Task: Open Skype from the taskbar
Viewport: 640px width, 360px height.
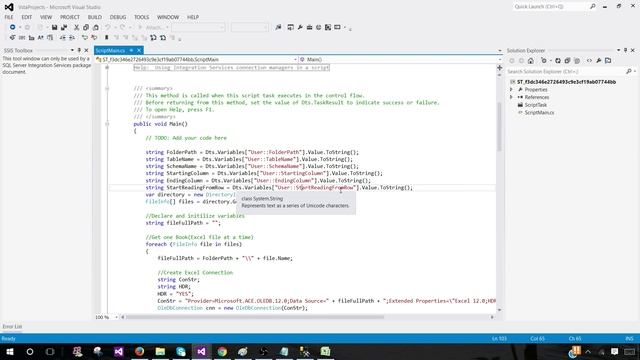Action: pos(181,351)
